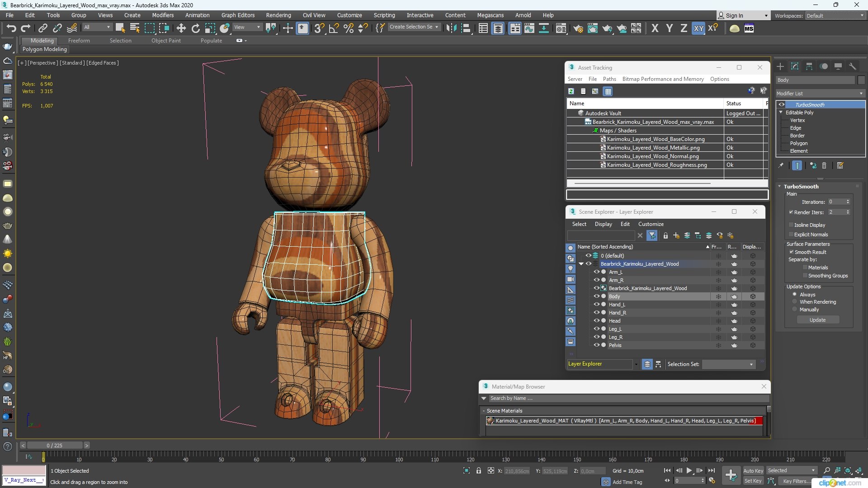
Task: Click the Set Key button
Action: 753,481
